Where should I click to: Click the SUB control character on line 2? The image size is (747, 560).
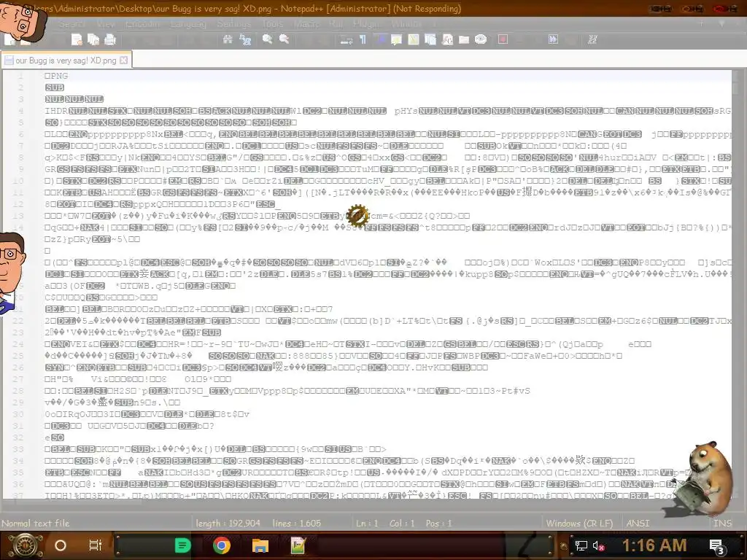55,87
